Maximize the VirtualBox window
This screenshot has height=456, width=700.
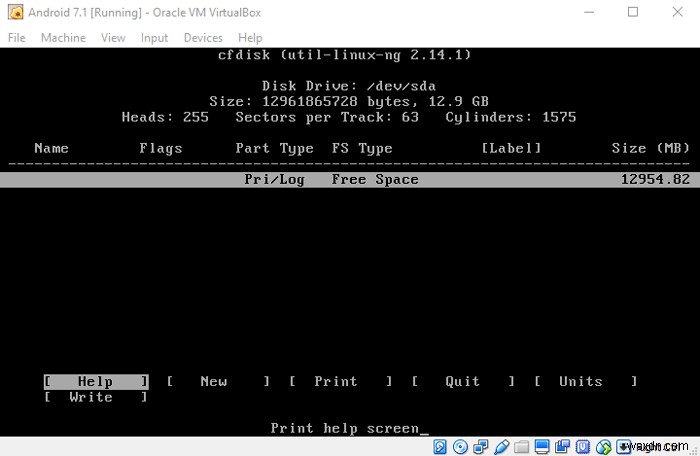pyautogui.click(x=633, y=12)
